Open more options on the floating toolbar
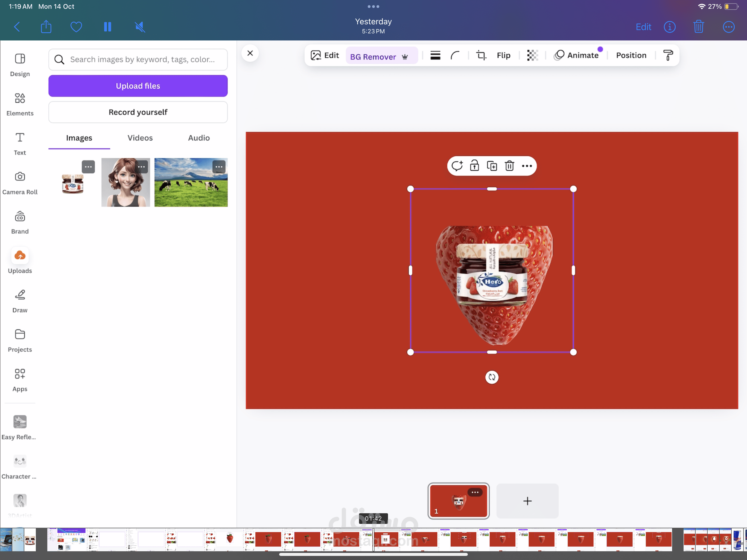747x560 pixels. [x=526, y=166]
